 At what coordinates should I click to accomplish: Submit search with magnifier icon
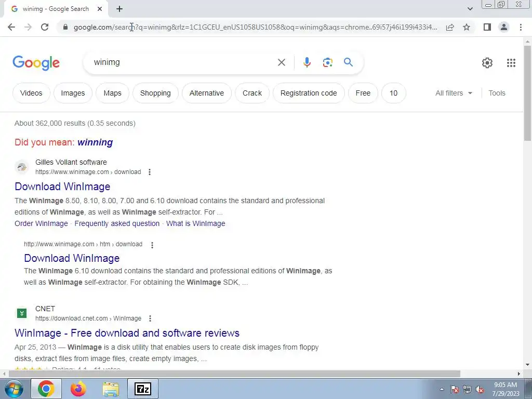(348, 62)
